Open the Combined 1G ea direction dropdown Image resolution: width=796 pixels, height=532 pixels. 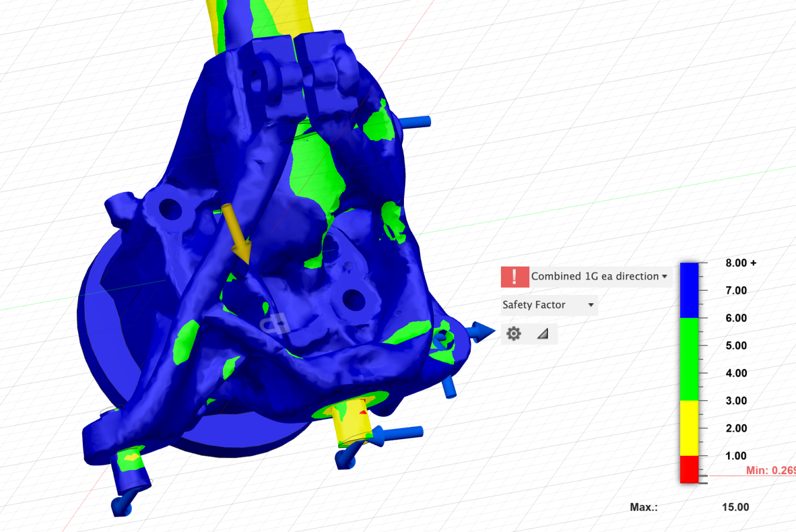[x=600, y=277]
